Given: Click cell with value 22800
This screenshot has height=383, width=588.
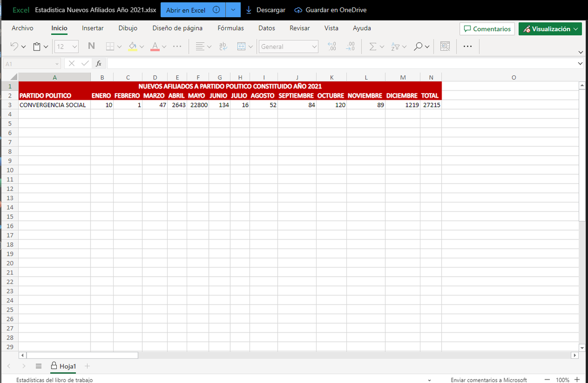Looking at the screenshot, I should (x=198, y=105).
